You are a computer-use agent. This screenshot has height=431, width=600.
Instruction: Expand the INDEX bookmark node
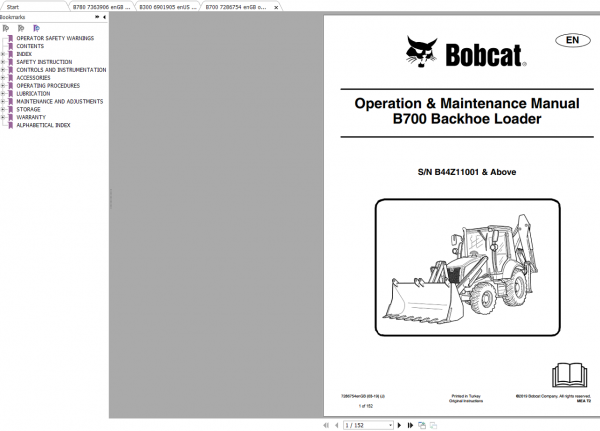coord(3,54)
